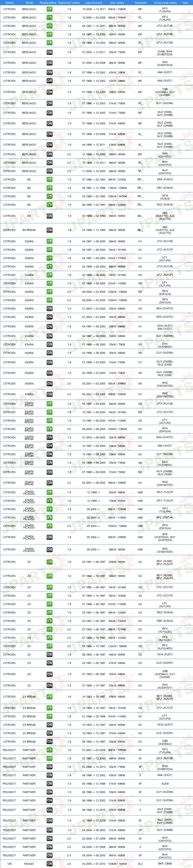Click diesel ON icon in Partner XUD9 row
The height and width of the screenshot is (868, 193).
point(49,784)
